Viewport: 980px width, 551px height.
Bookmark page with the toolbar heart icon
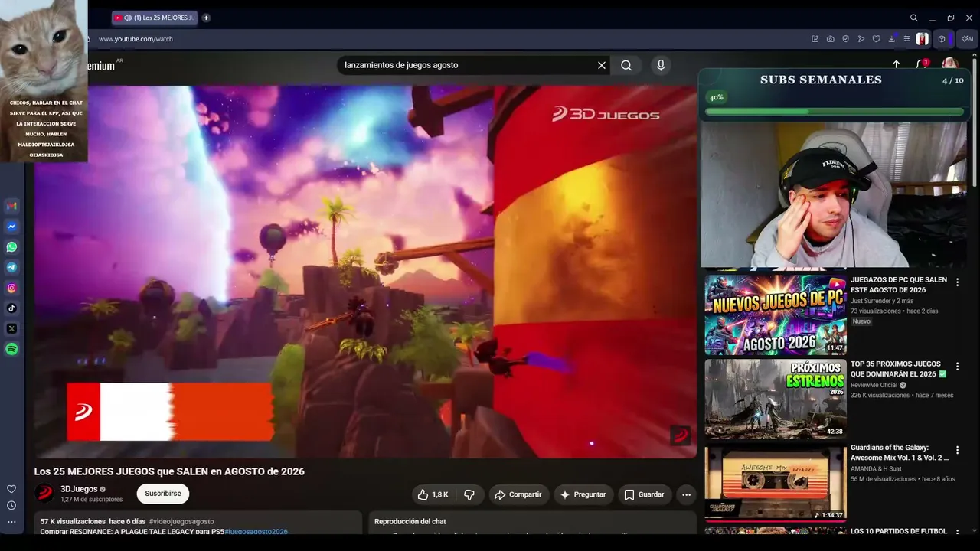[x=877, y=39]
